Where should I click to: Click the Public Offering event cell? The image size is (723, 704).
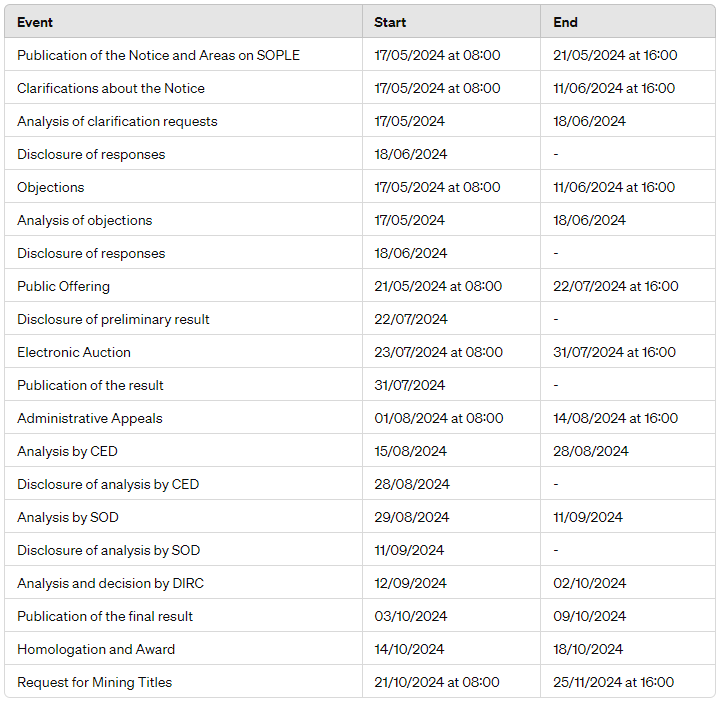pyautogui.click(x=63, y=286)
